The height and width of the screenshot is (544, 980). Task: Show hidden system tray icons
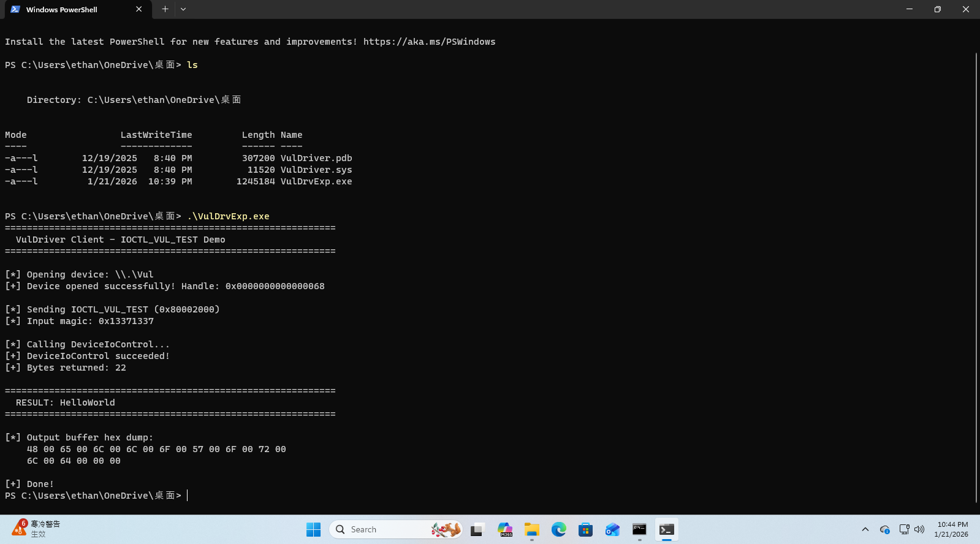pos(865,529)
